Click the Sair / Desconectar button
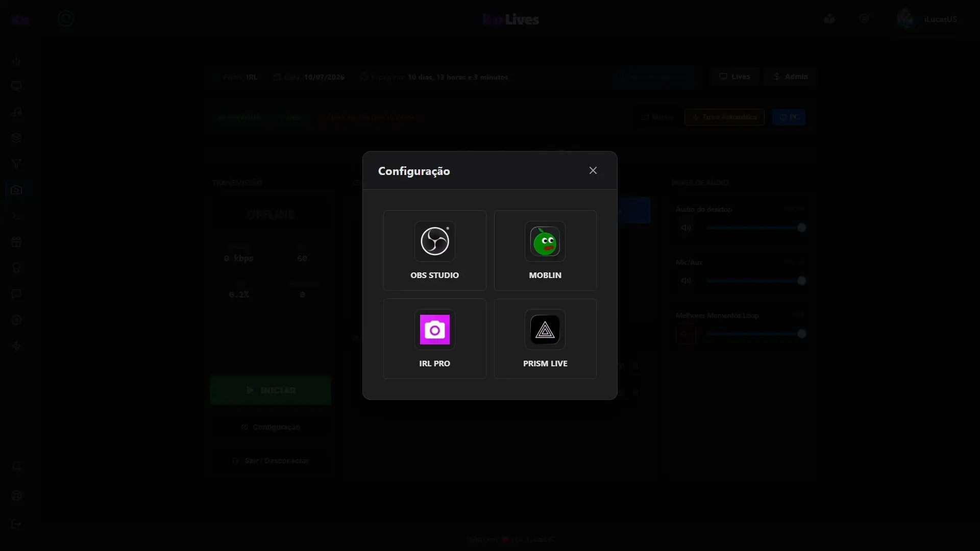This screenshot has height=551, width=980. (x=271, y=461)
